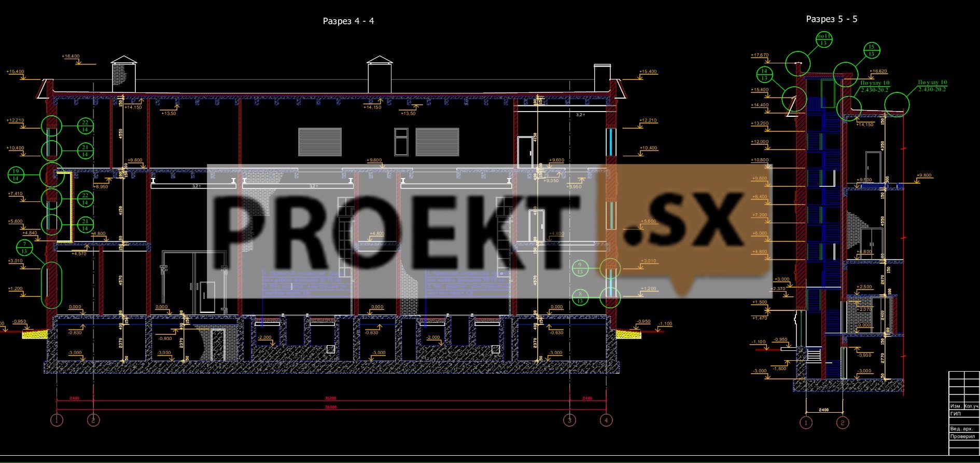This screenshot has width=980, height=463.
Task: Select the 'Проверил' title block cell
Action: click(964, 437)
